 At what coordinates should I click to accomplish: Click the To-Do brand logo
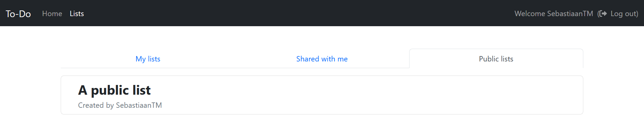(x=18, y=14)
